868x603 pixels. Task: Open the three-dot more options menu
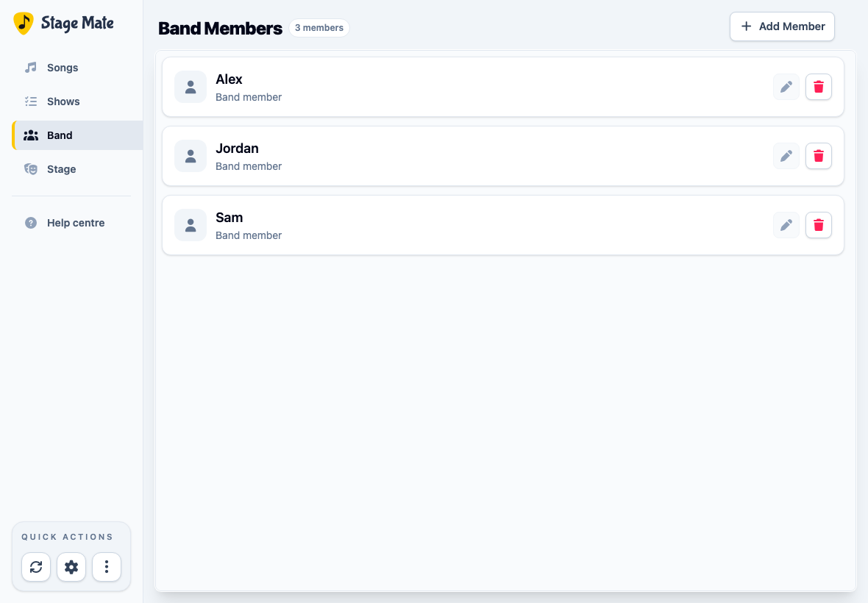click(x=107, y=567)
